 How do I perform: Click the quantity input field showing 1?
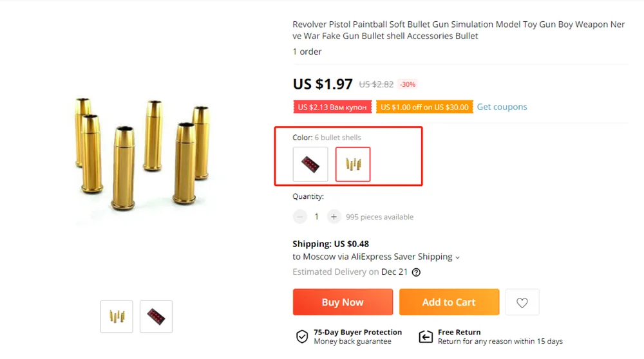coord(316,217)
